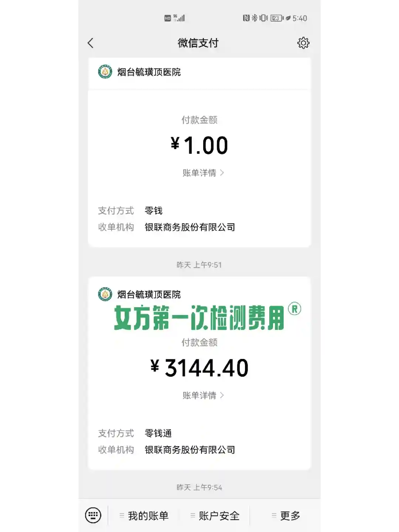
Task: Tap the ¥3144.40 payment amount
Action: coord(199,368)
